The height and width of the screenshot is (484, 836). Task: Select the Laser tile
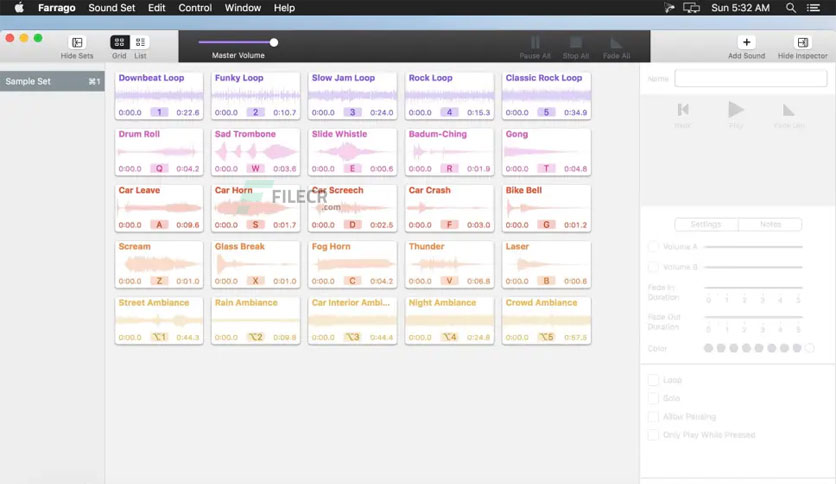[546, 264]
